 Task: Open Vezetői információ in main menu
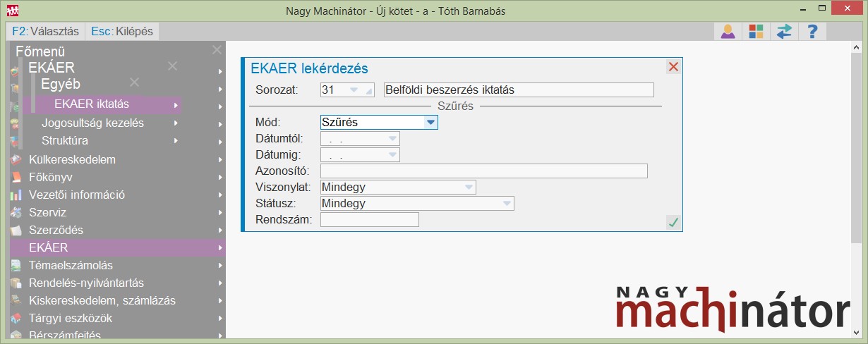pos(117,195)
